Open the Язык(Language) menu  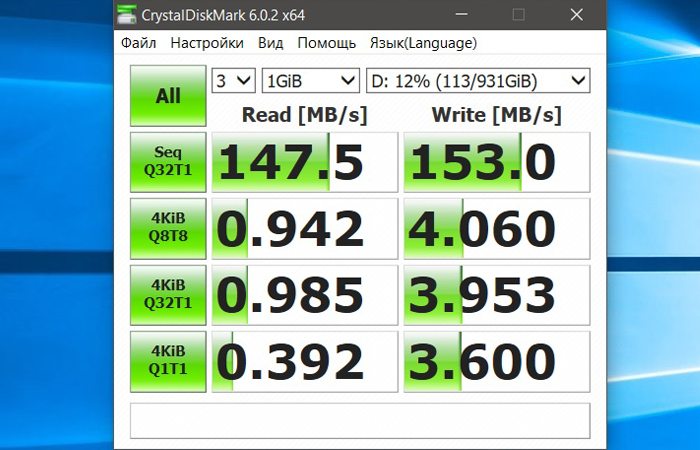click(423, 43)
